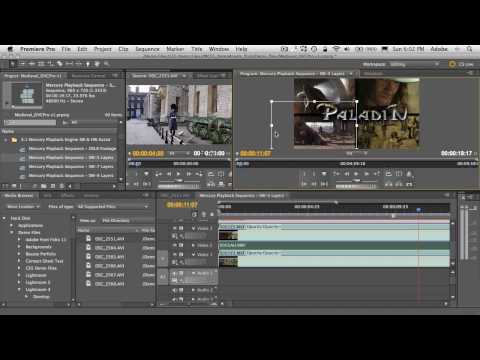The width and height of the screenshot is (480, 360).
Task: Toggle Snap in the Timeline panel
Action: pyautogui.click(x=195, y=214)
